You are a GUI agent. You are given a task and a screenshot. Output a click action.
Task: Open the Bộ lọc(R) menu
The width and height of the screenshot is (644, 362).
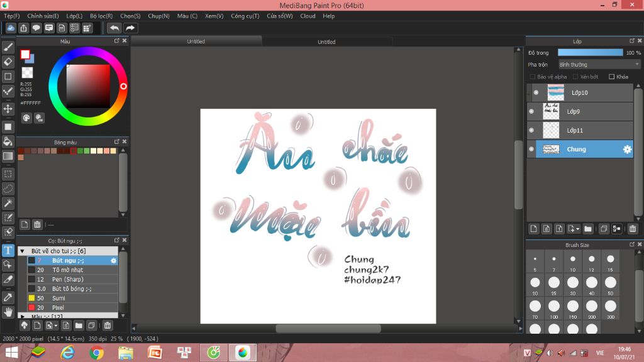click(x=101, y=16)
